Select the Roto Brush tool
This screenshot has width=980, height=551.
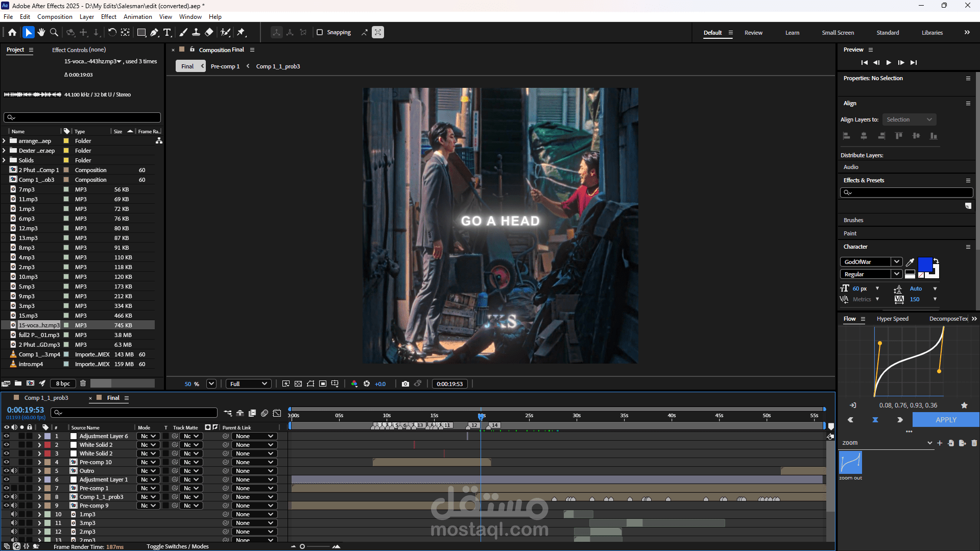pos(225,32)
